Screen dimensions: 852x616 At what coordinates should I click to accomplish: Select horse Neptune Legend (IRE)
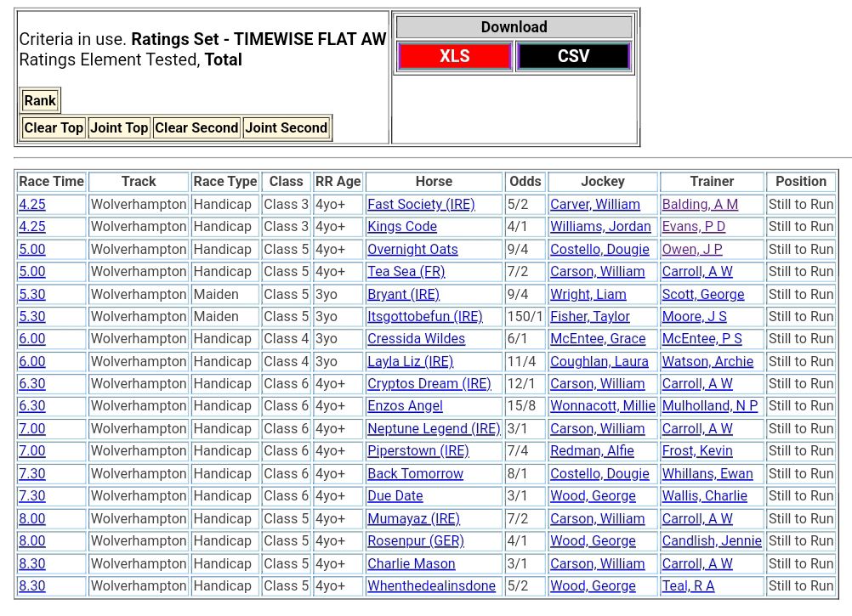tap(434, 429)
